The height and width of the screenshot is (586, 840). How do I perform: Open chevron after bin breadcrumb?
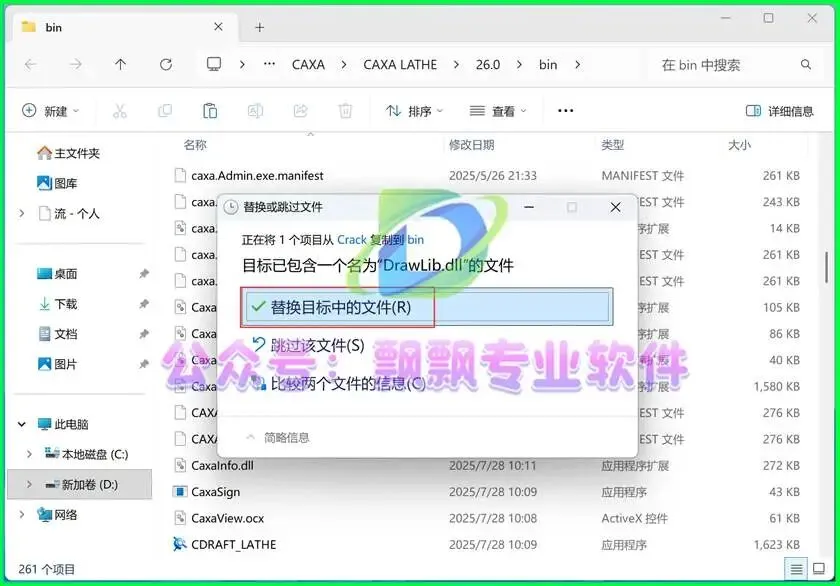(578, 65)
